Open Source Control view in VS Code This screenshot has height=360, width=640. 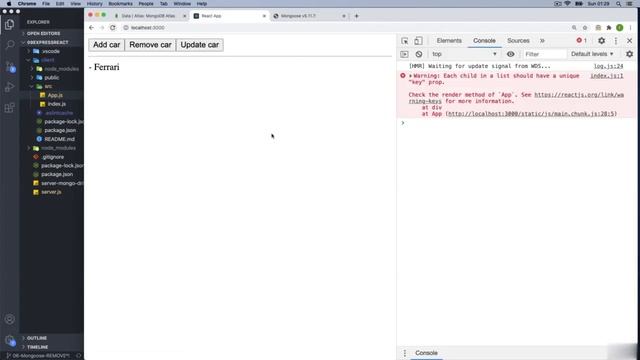click(10, 66)
